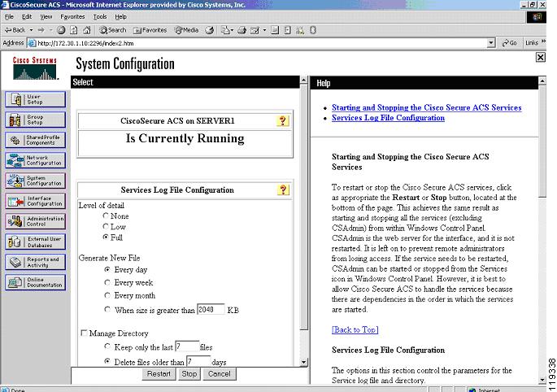Click the Back to Top link
557x392 pixels.
coord(355,329)
